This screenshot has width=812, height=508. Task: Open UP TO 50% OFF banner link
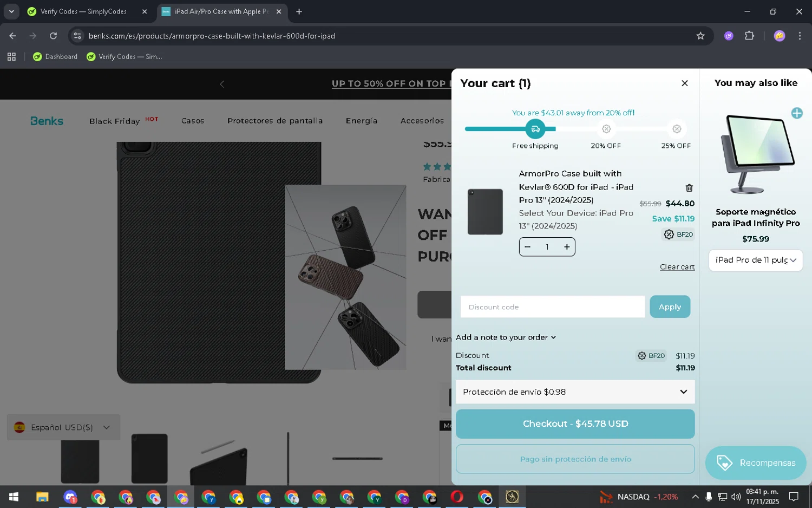click(x=391, y=83)
